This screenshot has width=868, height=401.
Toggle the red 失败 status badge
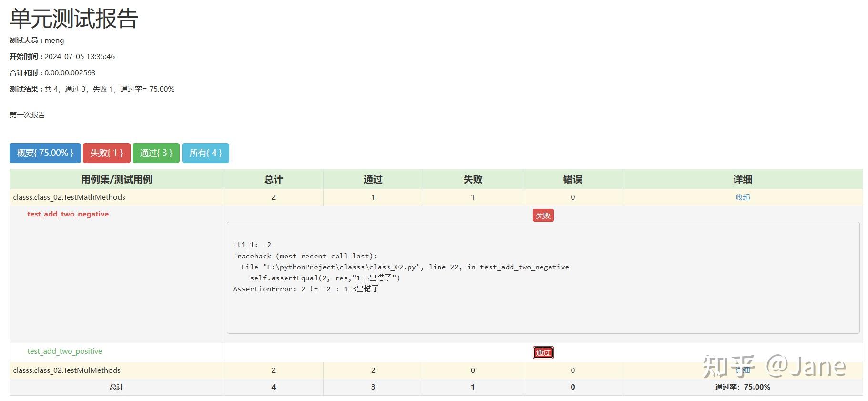click(543, 216)
